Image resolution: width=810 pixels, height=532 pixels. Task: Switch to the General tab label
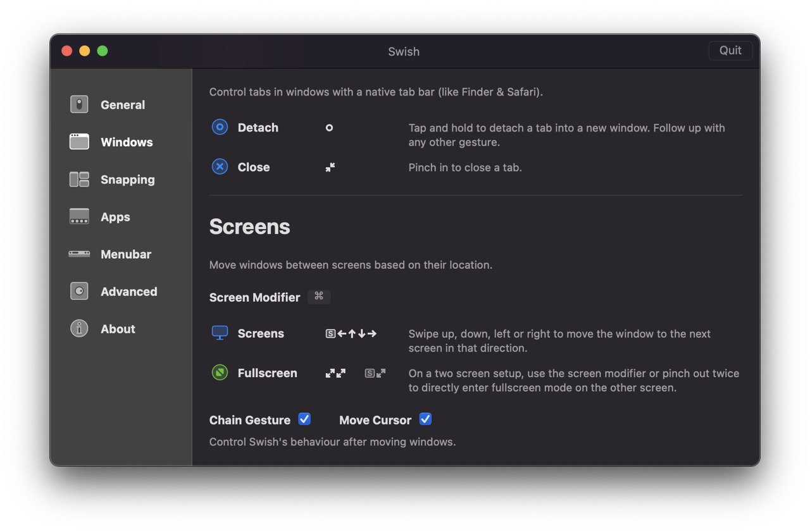(x=123, y=105)
